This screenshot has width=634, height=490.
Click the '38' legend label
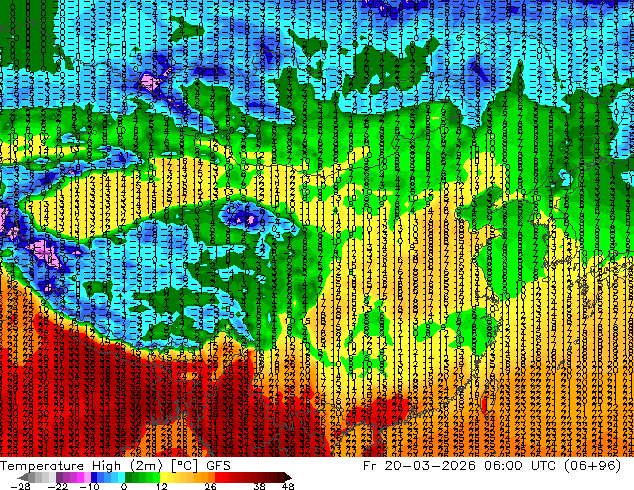tap(259, 486)
